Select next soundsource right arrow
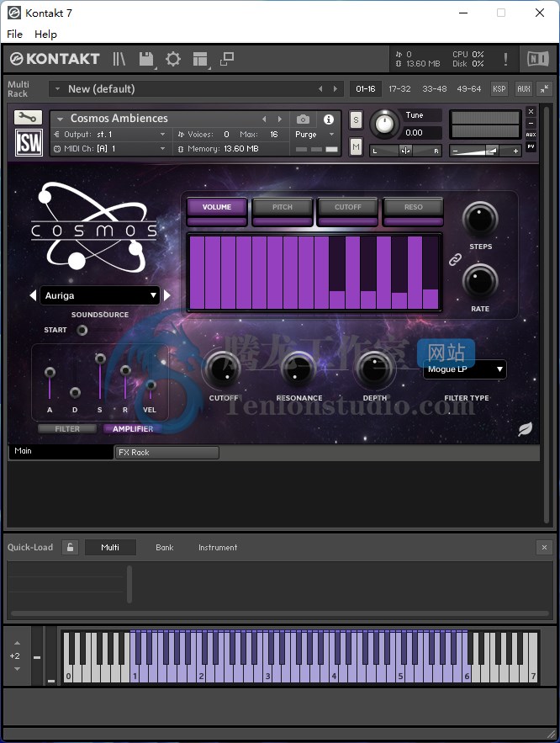Image resolution: width=560 pixels, height=743 pixels. [167, 295]
